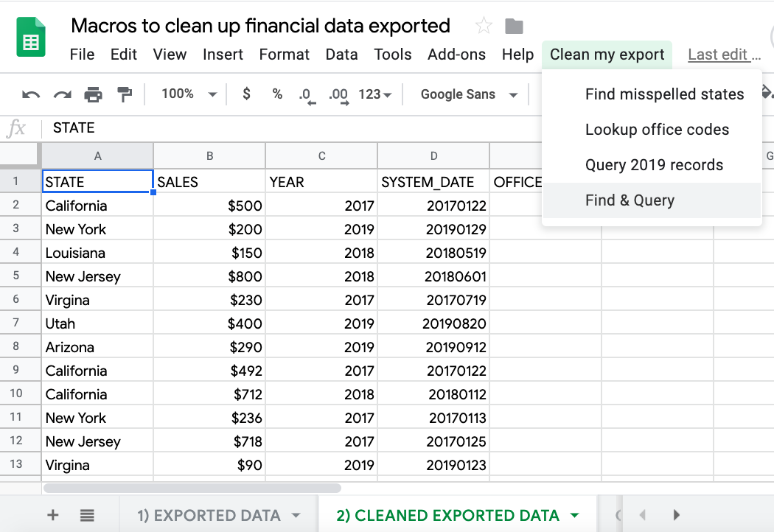
Task: Open the all sheets list icon
Action: 87,515
